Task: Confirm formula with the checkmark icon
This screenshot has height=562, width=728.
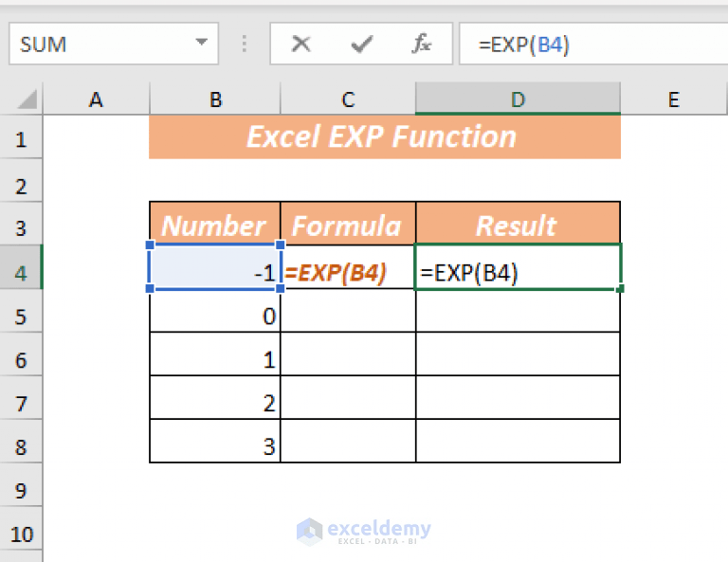Action: (362, 45)
